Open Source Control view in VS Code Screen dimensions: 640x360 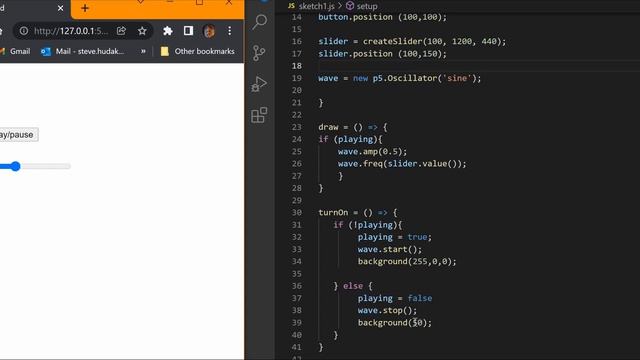259,53
